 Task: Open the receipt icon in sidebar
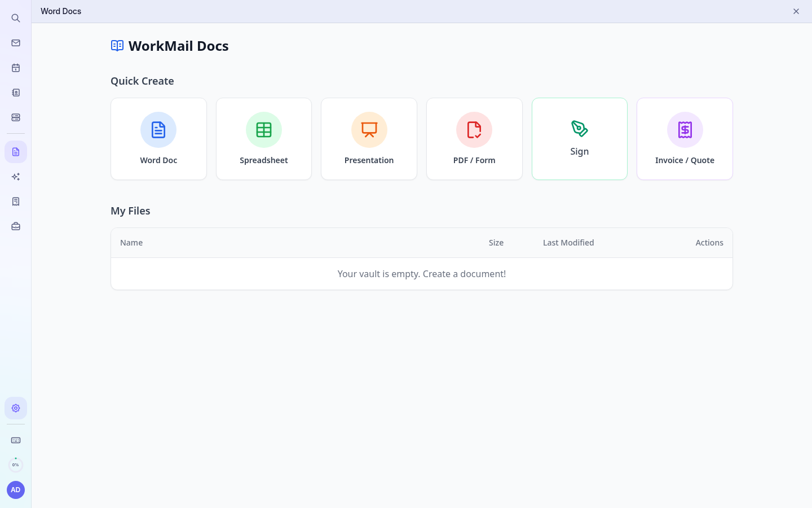click(16, 202)
